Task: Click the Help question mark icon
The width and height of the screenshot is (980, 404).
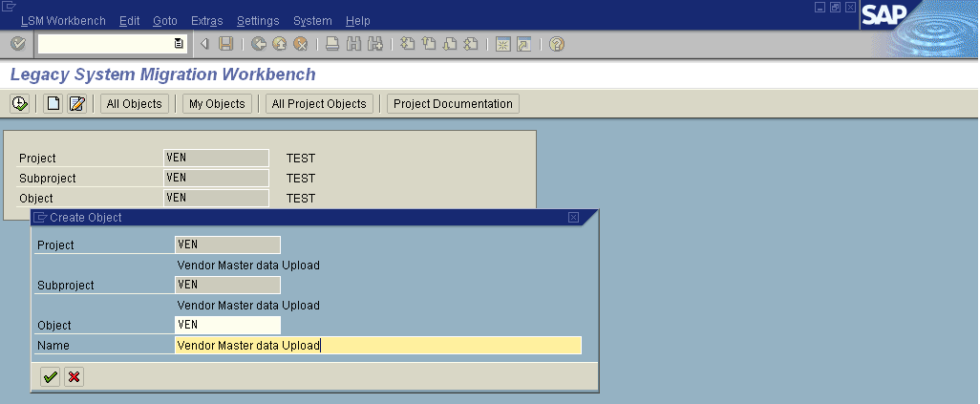Action: click(x=557, y=44)
